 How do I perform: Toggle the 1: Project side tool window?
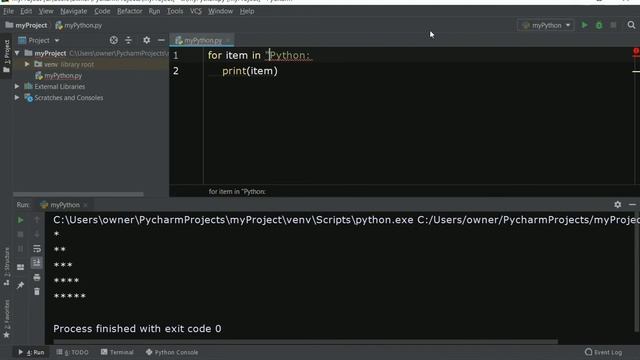pyautogui.click(x=6, y=56)
